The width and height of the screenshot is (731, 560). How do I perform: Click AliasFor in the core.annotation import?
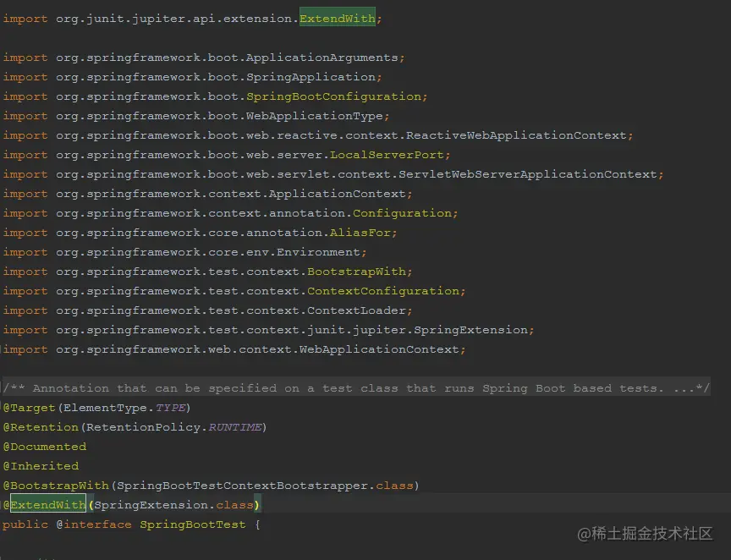(x=360, y=233)
